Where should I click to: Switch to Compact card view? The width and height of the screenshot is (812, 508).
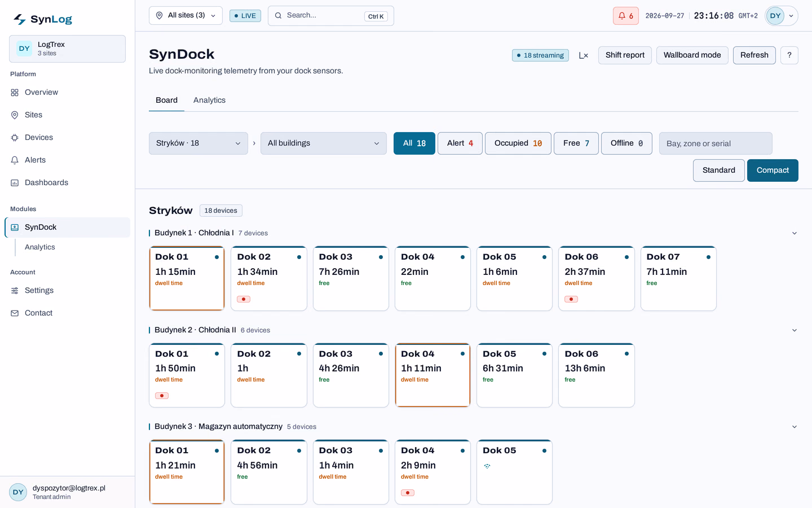tap(773, 170)
